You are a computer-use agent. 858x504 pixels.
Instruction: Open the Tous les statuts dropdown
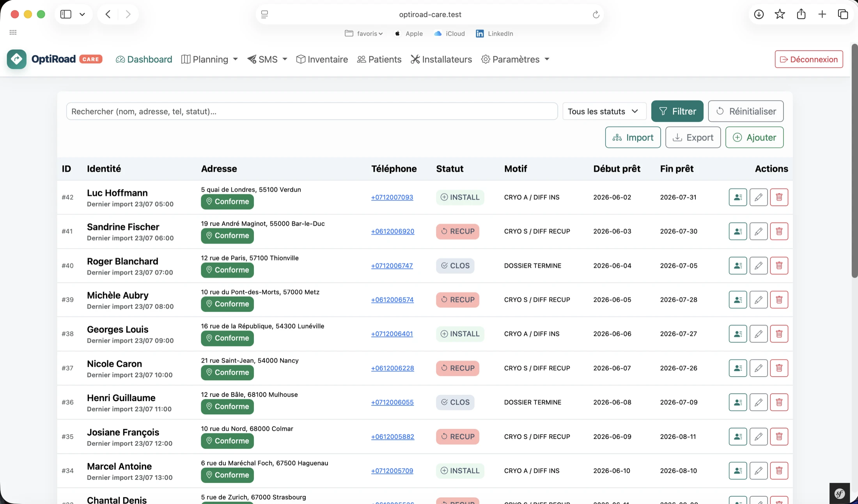(x=604, y=111)
